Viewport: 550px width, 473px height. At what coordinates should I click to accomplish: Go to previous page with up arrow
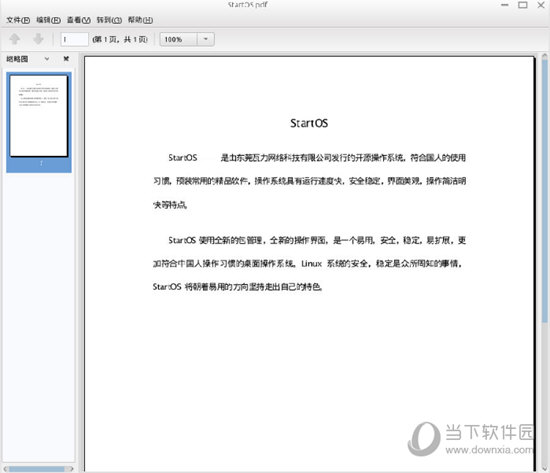pyautogui.click(x=14, y=39)
